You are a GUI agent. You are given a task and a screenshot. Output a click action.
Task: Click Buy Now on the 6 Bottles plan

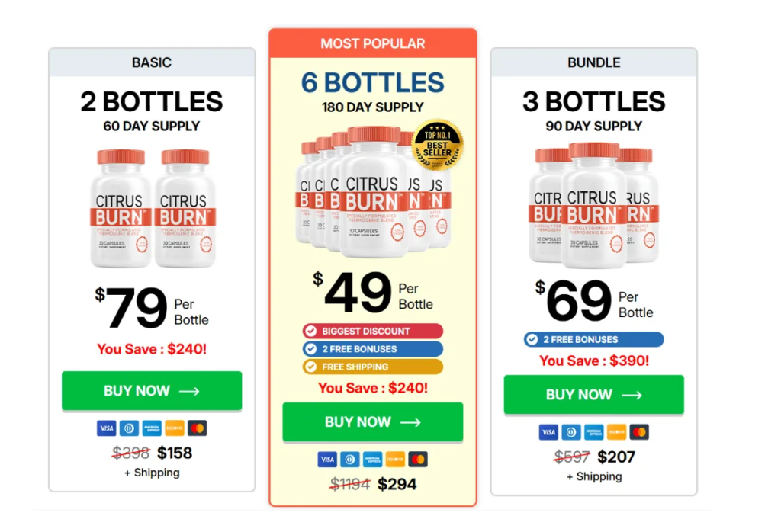click(x=372, y=421)
